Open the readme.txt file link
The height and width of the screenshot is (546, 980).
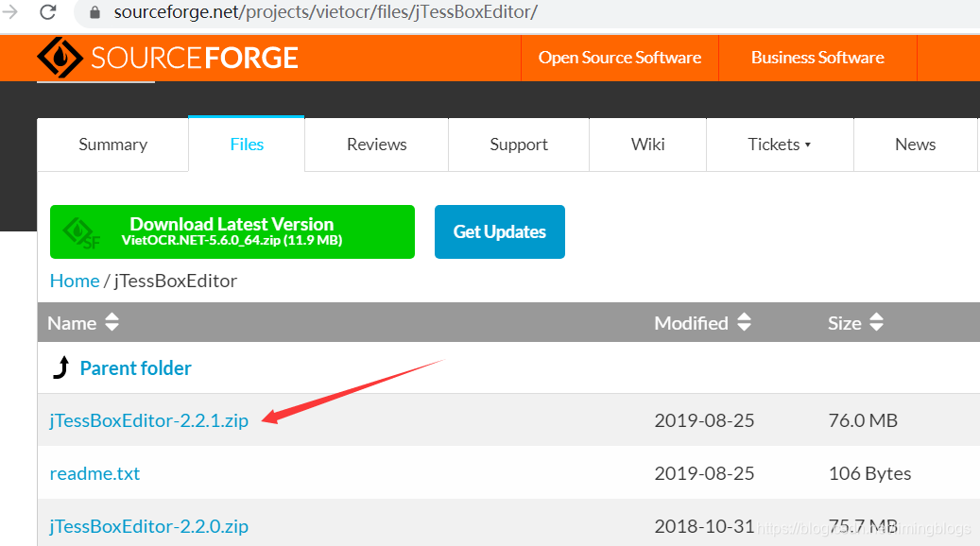(x=95, y=473)
